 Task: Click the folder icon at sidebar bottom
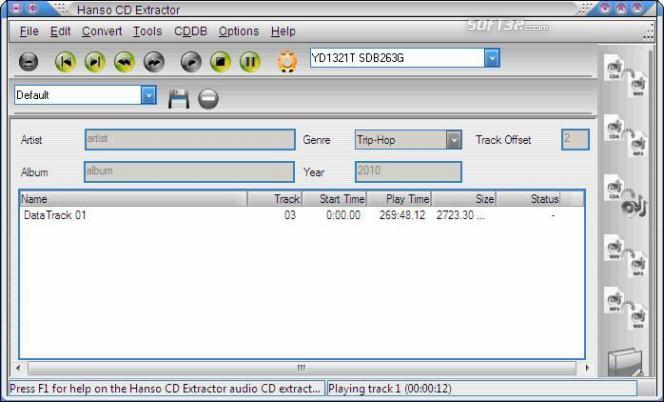(625, 362)
